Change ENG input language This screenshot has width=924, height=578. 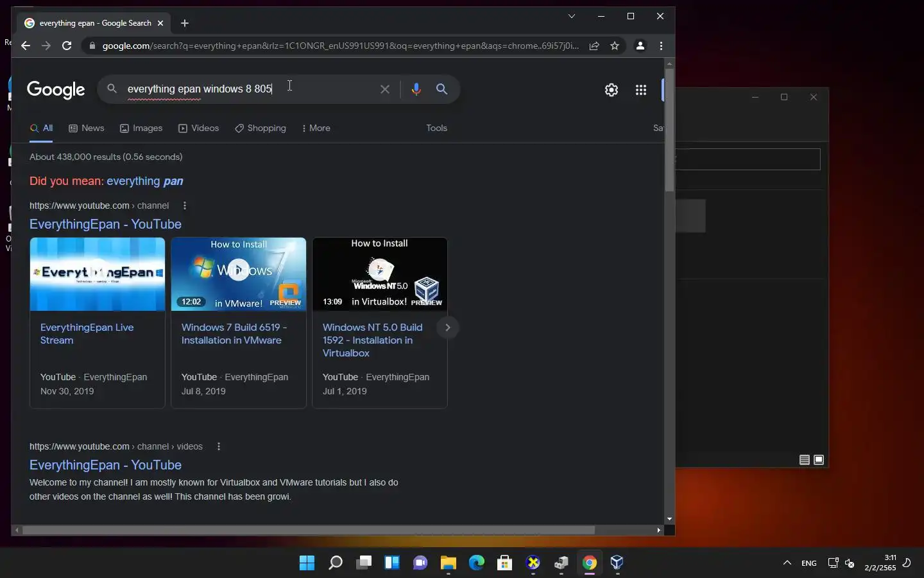point(809,563)
